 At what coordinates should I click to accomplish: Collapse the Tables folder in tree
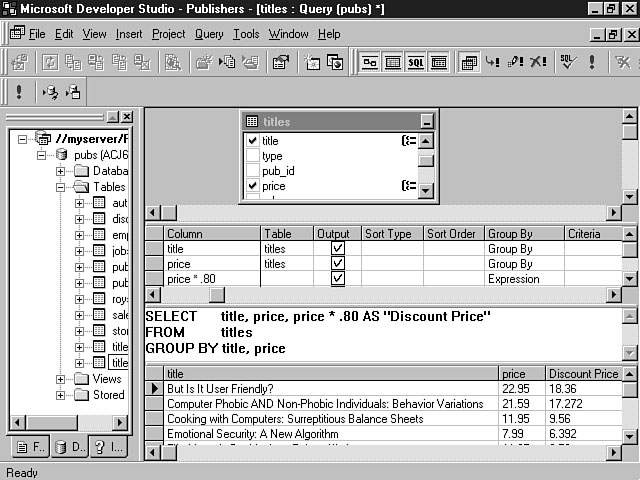tap(61, 187)
